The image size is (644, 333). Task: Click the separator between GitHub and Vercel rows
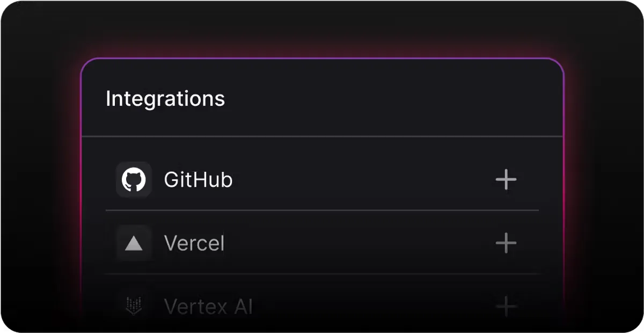click(322, 211)
